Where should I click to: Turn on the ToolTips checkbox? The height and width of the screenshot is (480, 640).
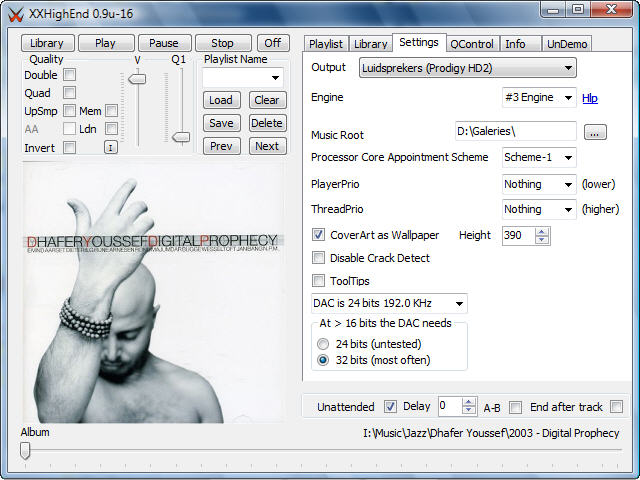[x=318, y=281]
